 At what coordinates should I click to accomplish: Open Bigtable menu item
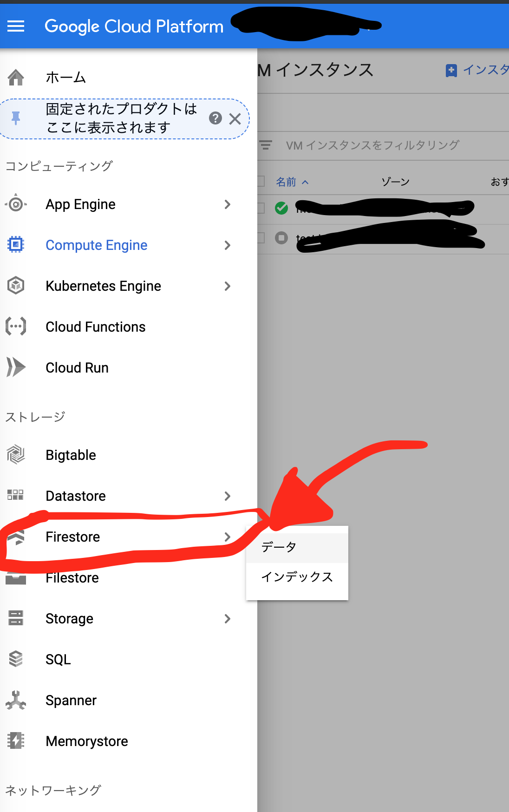coord(71,455)
